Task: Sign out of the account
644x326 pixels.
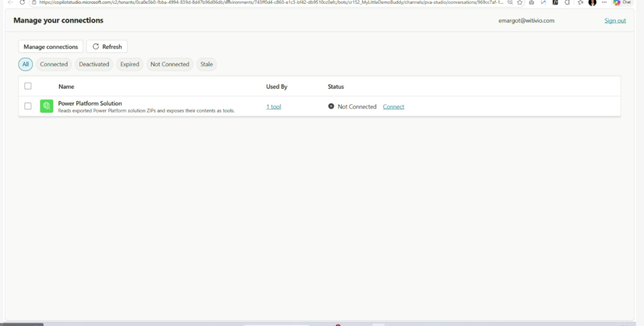Action: 615,21
